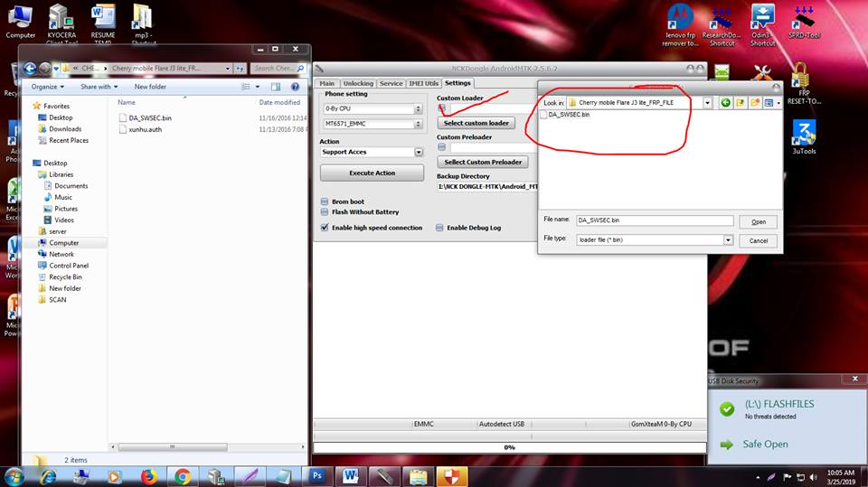Toggle the Custom Preloader checkbox
The width and height of the screenshot is (868, 487).
point(442,147)
